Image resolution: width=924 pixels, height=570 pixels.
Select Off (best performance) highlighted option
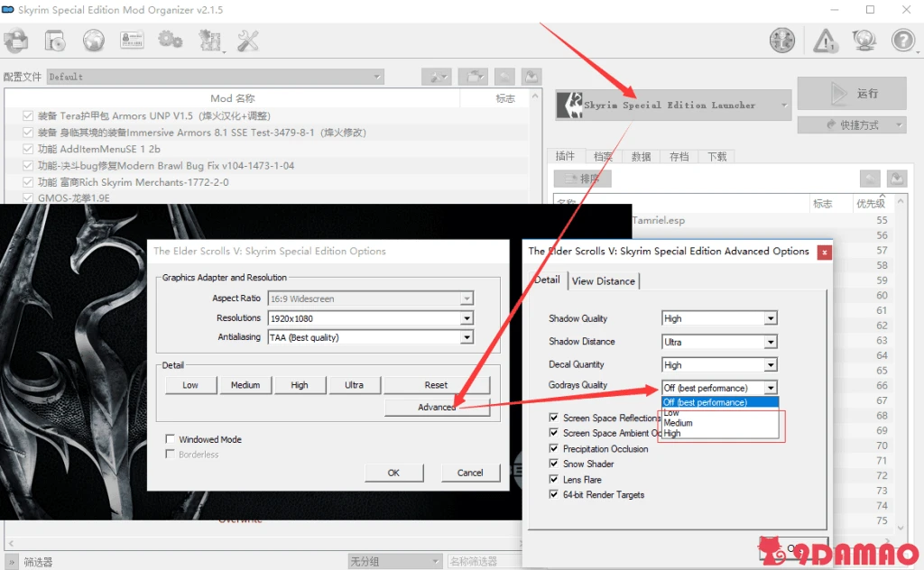(720, 402)
